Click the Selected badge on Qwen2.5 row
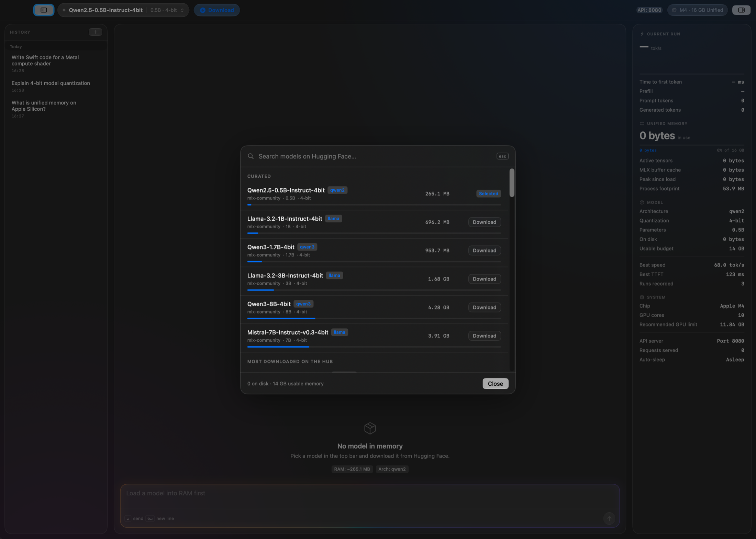 [488, 194]
